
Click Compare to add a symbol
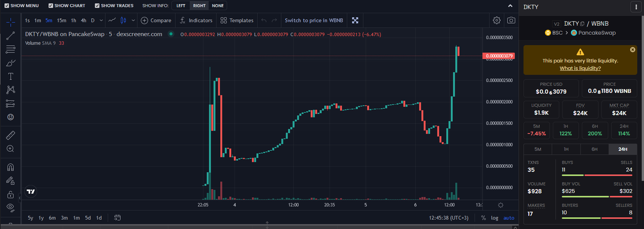click(x=156, y=20)
